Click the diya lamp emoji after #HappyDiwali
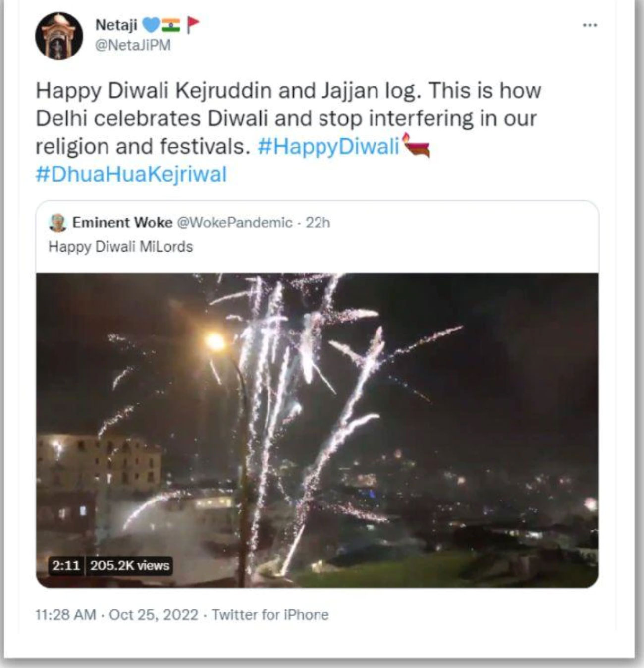The height and width of the screenshot is (668, 644). (417, 145)
